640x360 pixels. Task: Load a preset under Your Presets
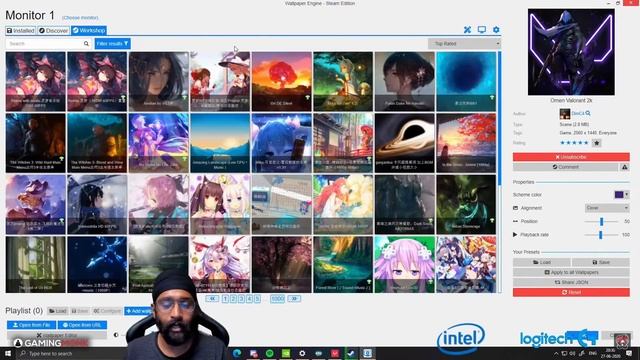pos(542,262)
